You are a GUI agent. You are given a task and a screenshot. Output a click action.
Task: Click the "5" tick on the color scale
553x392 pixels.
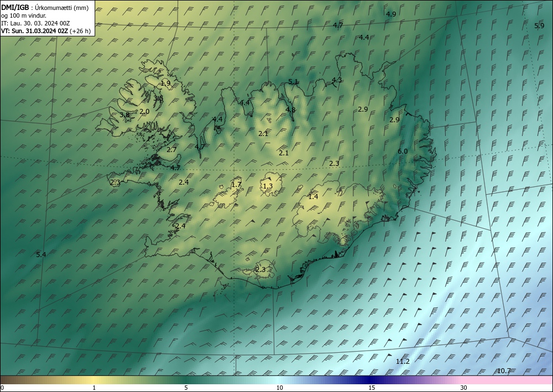pyautogui.click(x=186, y=388)
